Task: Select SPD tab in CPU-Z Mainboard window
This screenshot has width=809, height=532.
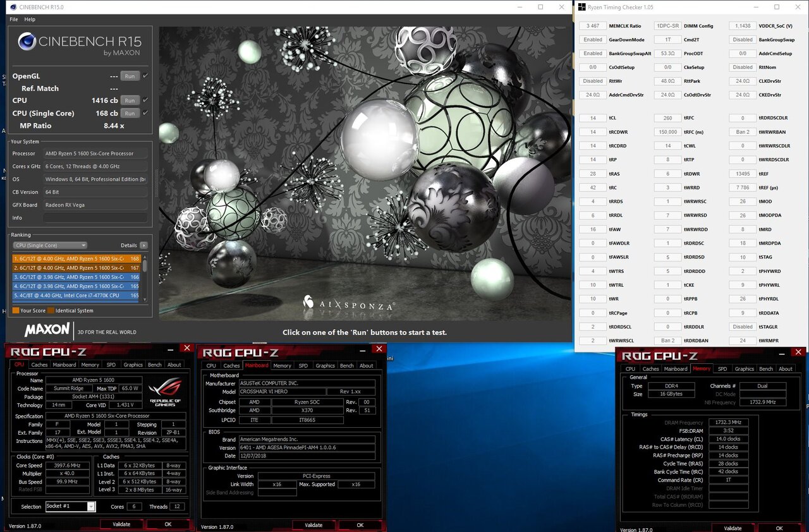Action: pos(303,365)
